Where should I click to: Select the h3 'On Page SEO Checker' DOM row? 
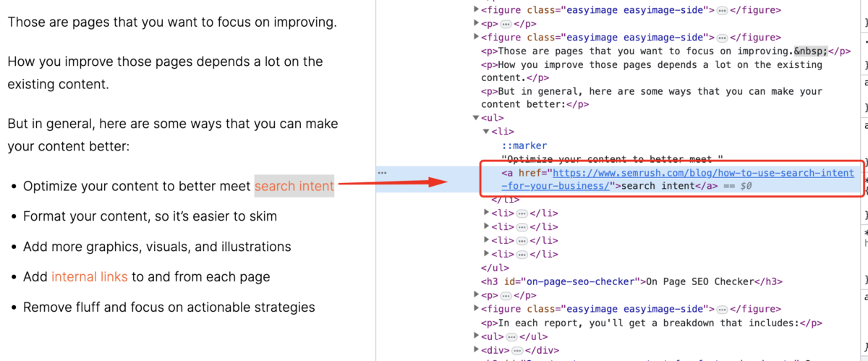click(x=632, y=281)
